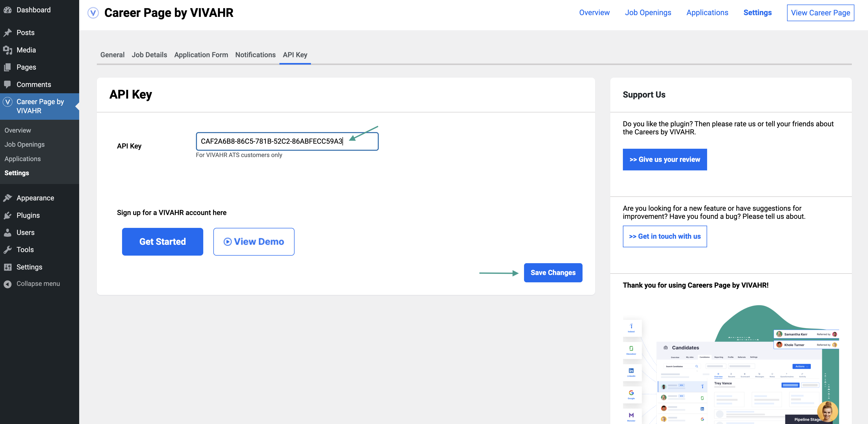Open the Application Form tab
This screenshot has width=868, height=424.
201,55
